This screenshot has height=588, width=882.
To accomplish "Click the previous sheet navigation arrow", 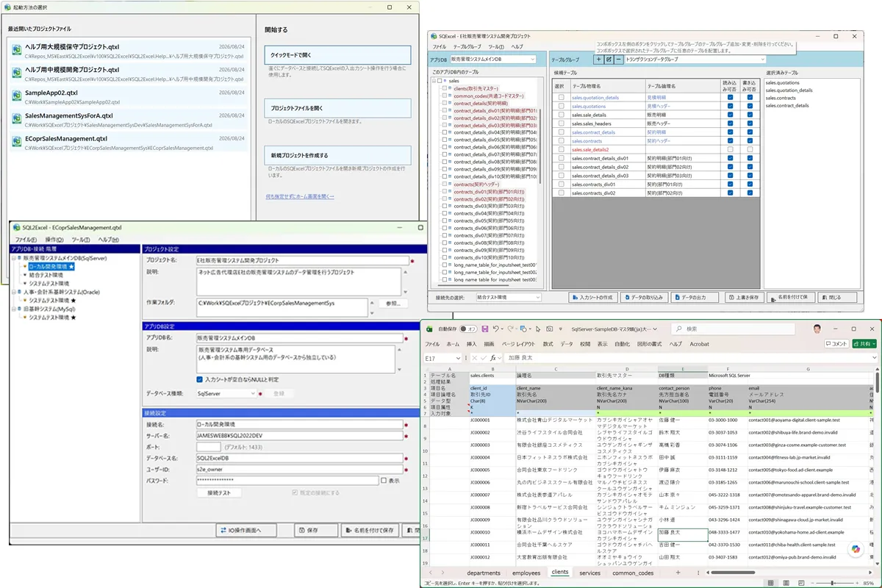I will [x=431, y=573].
